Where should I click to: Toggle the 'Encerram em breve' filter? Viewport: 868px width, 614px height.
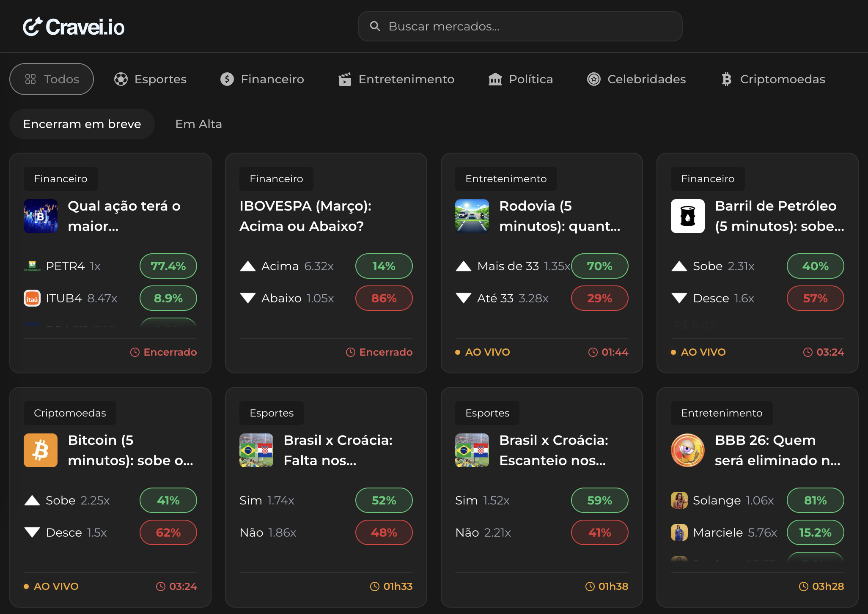(x=82, y=123)
